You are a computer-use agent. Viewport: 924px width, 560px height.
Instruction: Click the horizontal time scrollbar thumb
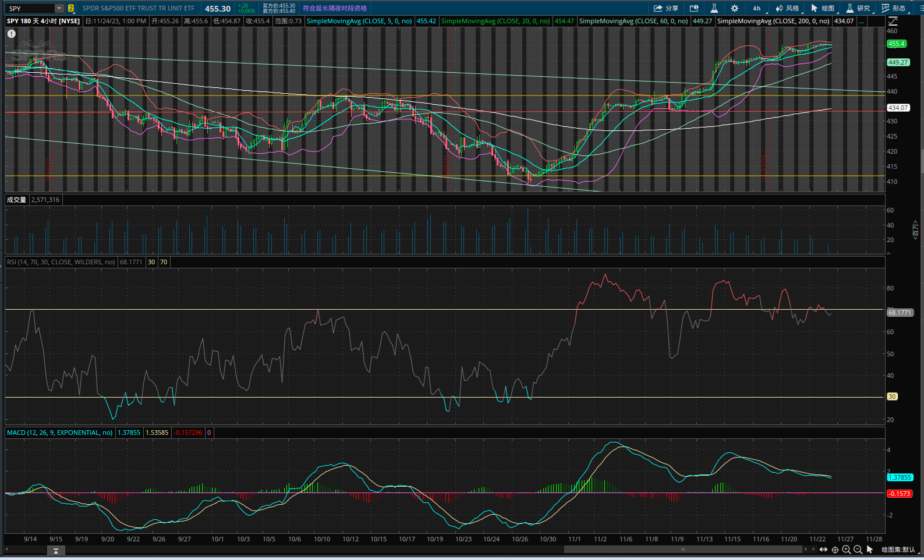click(683, 549)
